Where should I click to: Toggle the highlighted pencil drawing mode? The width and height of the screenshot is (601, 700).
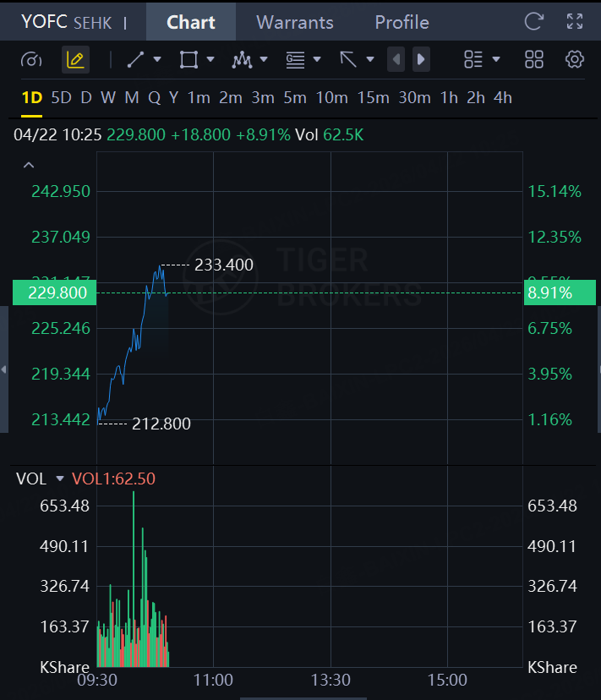(x=75, y=60)
